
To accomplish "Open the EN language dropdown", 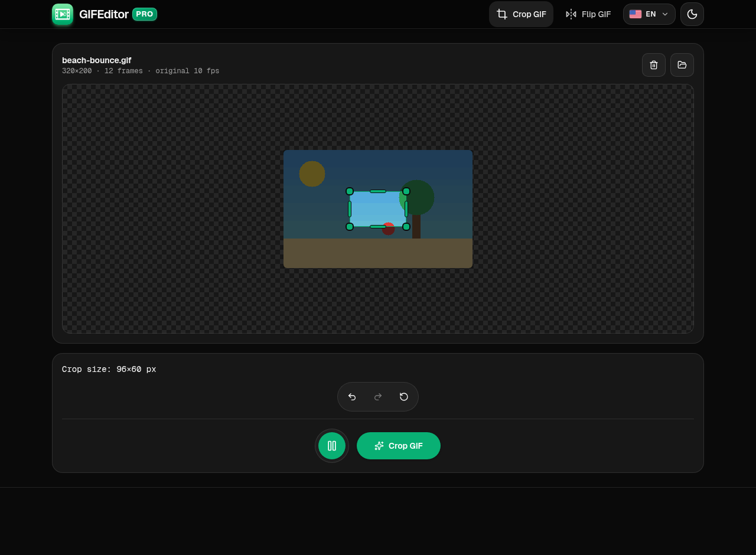I will point(649,14).
